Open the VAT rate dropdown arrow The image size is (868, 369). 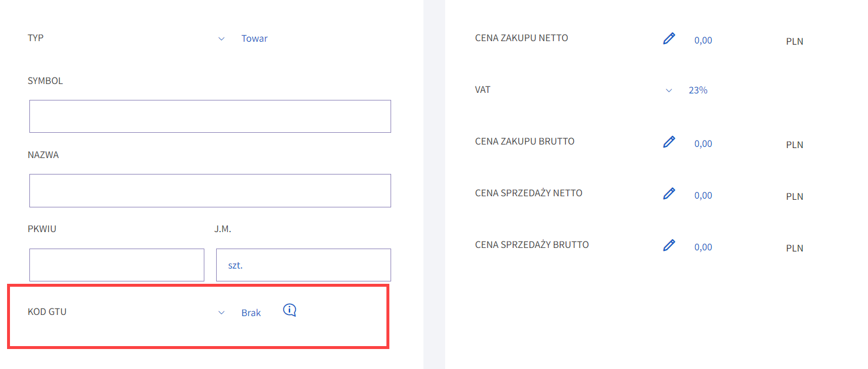(669, 90)
